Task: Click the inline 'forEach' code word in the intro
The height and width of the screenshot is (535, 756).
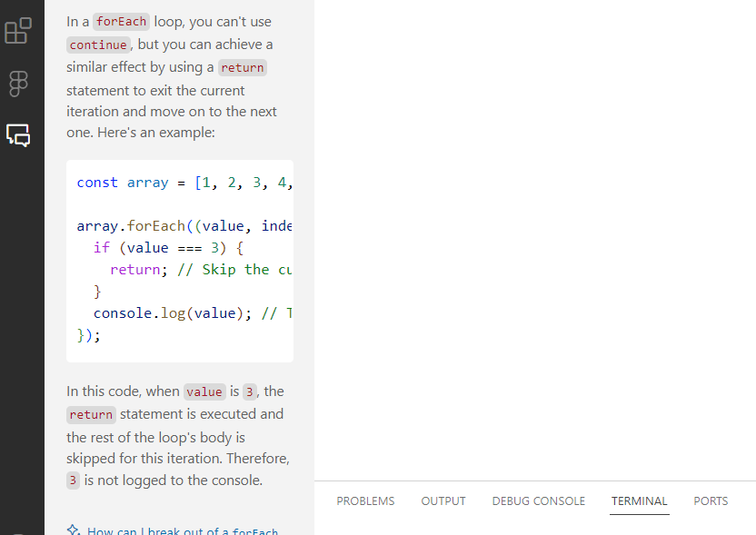Action: pos(121,22)
